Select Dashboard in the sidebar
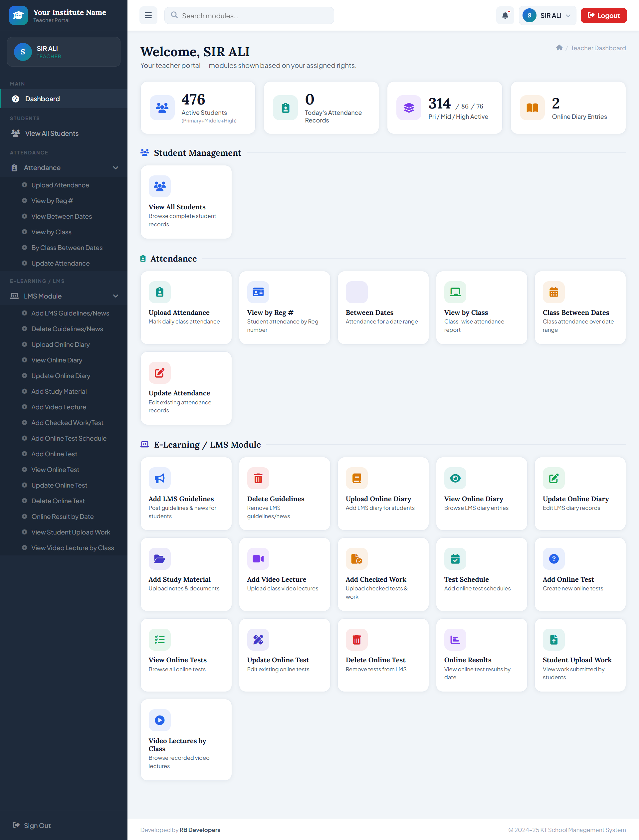Screen dimensions: 639x840 point(64,99)
